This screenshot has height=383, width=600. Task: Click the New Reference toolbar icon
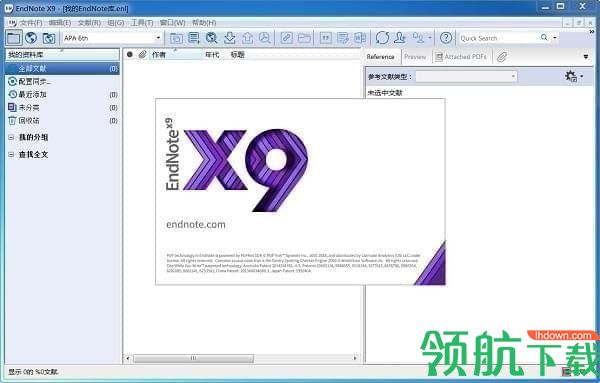point(194,38)
